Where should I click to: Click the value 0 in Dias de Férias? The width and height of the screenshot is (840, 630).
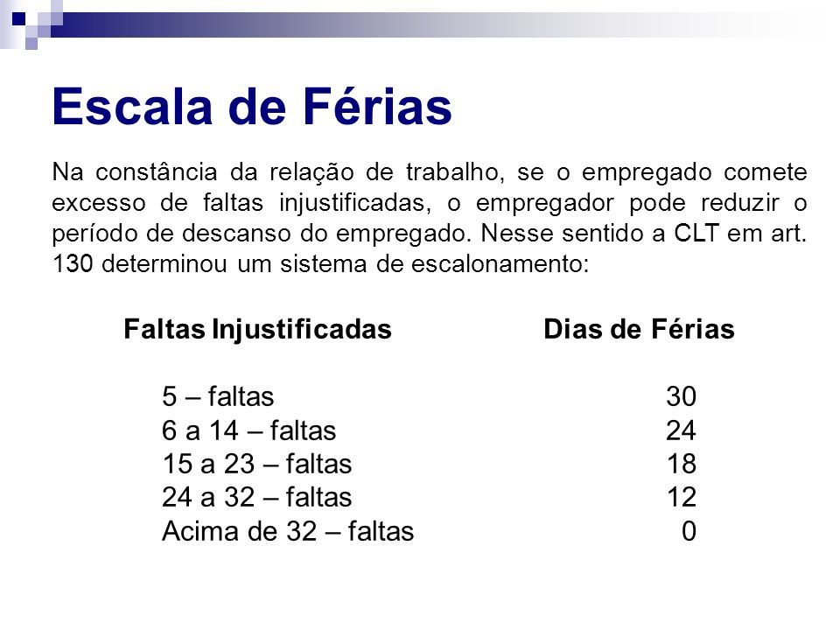coord(690,531)
